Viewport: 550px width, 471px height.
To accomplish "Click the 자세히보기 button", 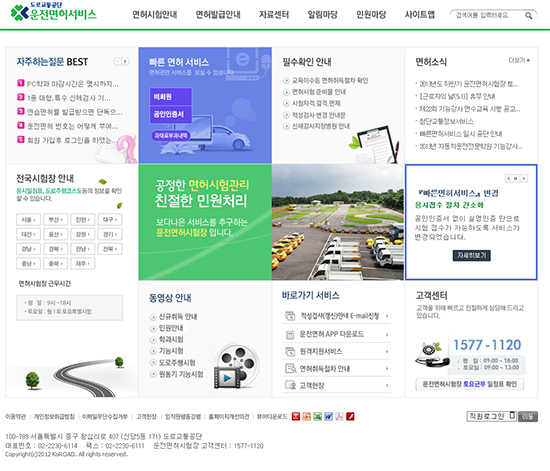I will [x=471, y=255].
